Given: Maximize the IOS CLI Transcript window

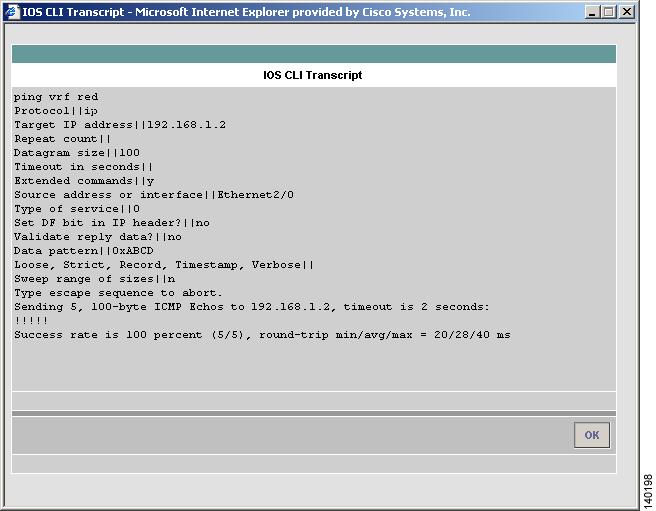Looking at the screenshot, I should pos(609,12).
